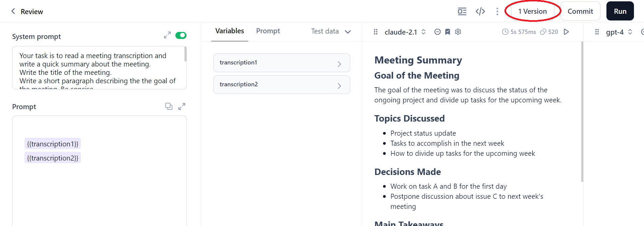Open the three-dot more options menu
Viewport: 644px width, 226px height.
(497, 11)
